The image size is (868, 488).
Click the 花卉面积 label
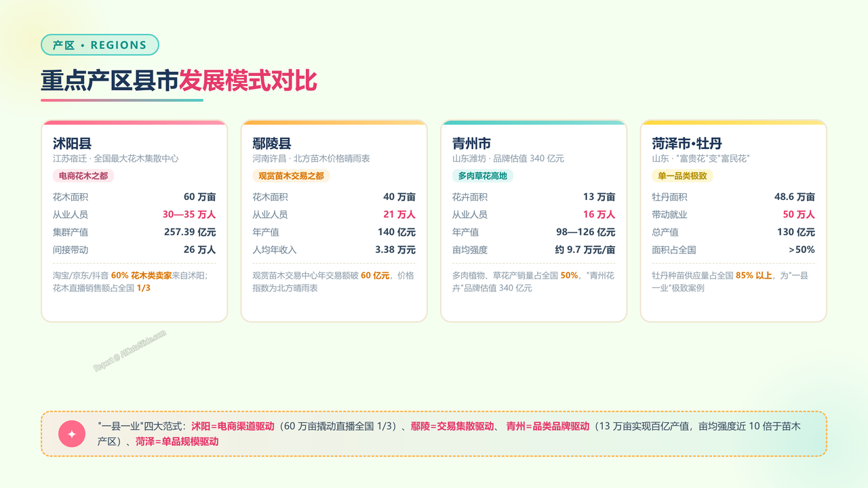tap(470, 197)
